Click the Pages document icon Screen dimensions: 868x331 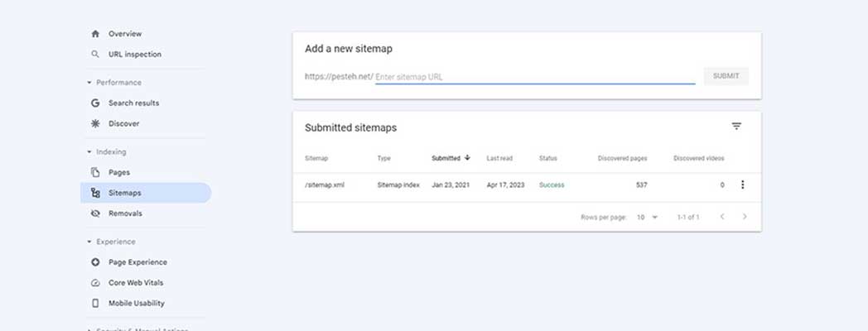pyautogui.click(x=95, y=173)
